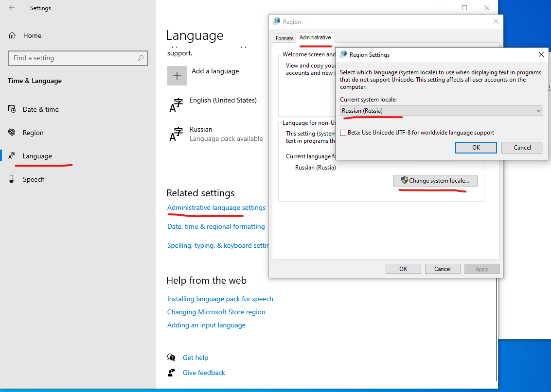Screen dimensions: 551x392
Task: Open Administrative language settings link
Action: pos(216,207)
